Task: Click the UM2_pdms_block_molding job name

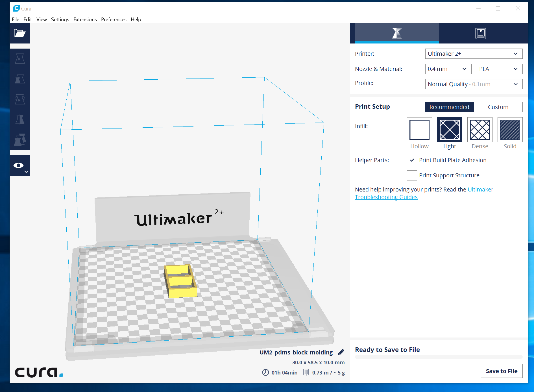Action: (296, 352)
